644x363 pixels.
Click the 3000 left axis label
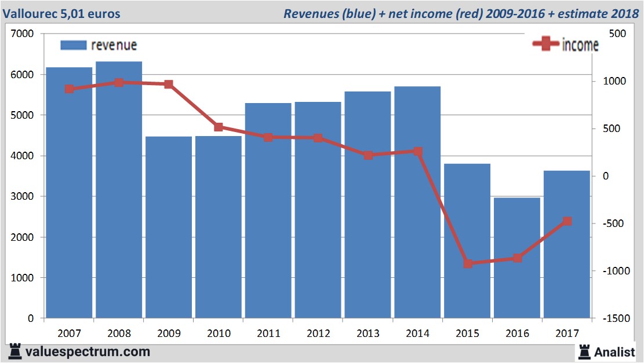coord(22,196)
